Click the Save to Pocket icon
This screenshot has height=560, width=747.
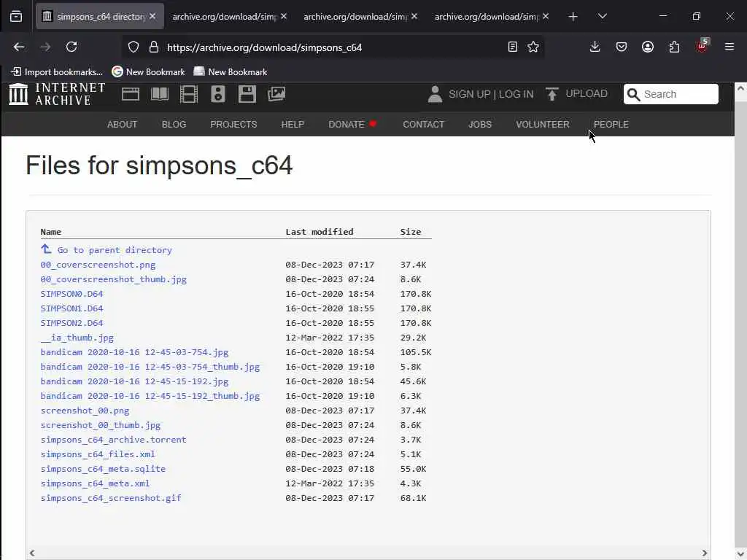click(x=622, y=47)
